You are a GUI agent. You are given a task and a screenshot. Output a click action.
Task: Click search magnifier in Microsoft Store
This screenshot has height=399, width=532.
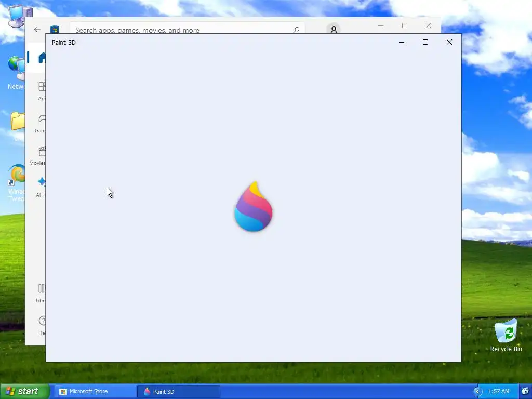[296, 30]
